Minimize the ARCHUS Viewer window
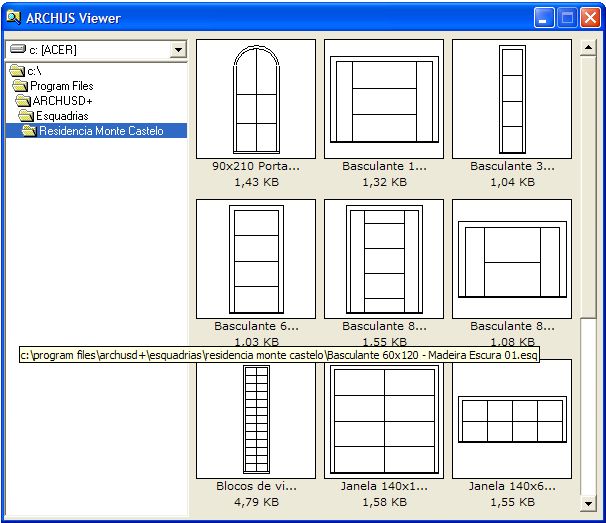 tap(543, 18)
